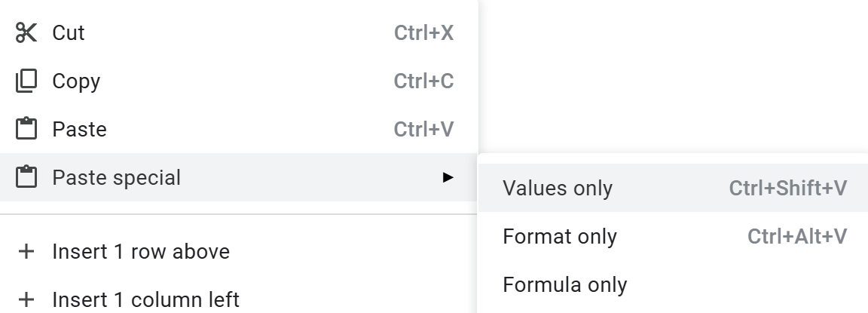Screen dimensions: 868x313
Task: Choose Formula only paste option
Action: 565,285
